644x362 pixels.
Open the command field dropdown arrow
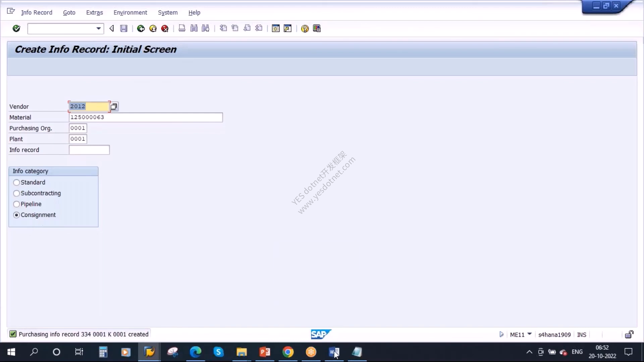pos(98,28)
